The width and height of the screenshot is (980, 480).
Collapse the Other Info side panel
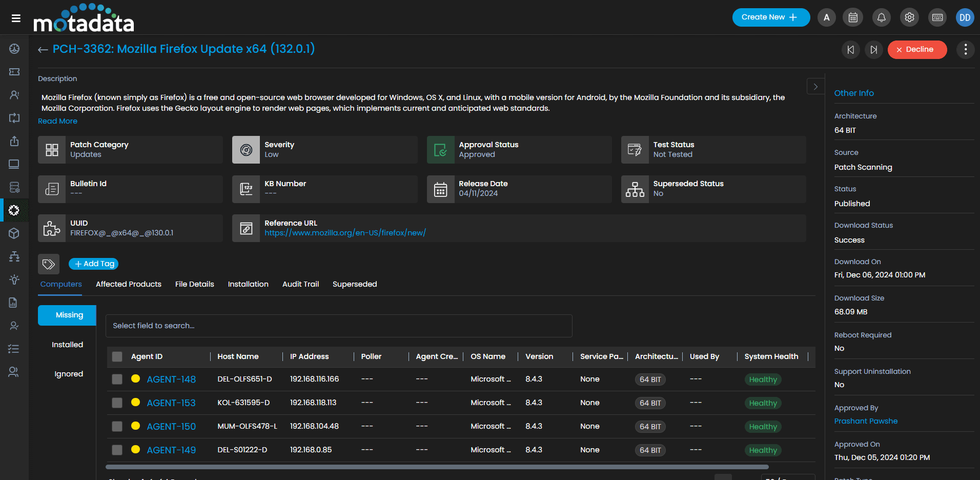pos(815,87)
